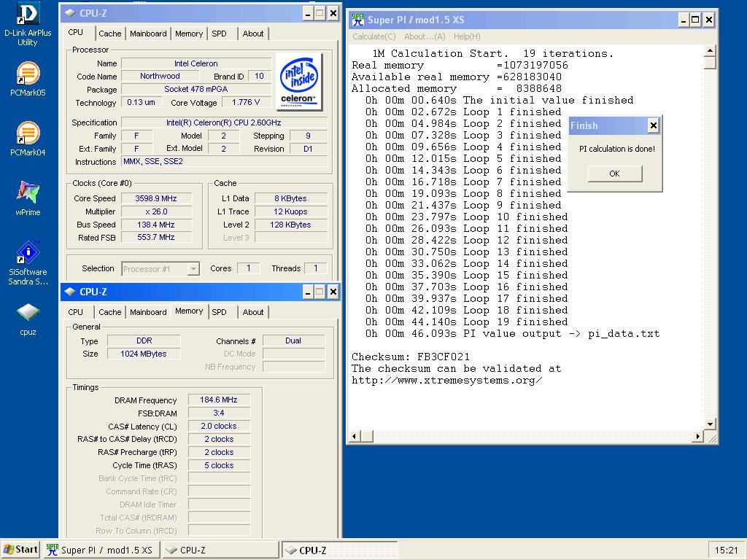Open PCMark05 desktop shortcut
The width and height of the screenshot is (747, 560).
click(x=28, y=79)
